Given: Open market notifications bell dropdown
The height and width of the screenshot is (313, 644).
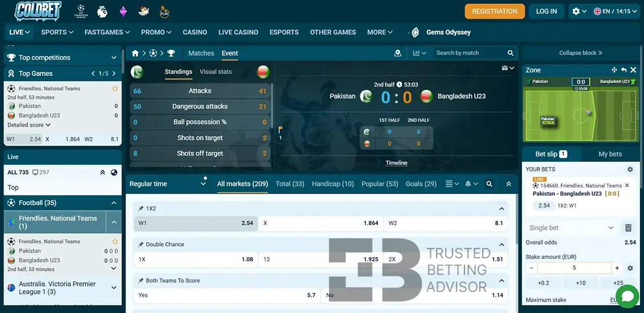Looking at the screenshot, I should point(471,184).
